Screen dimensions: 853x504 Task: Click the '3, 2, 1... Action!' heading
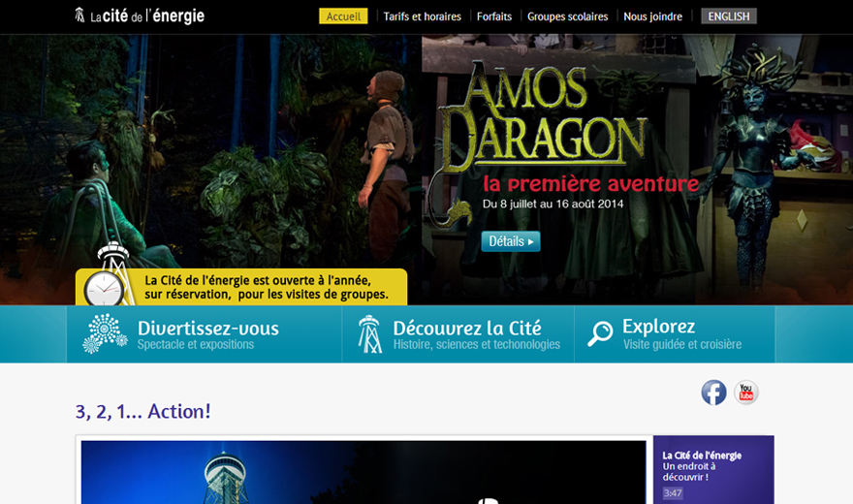142,412
